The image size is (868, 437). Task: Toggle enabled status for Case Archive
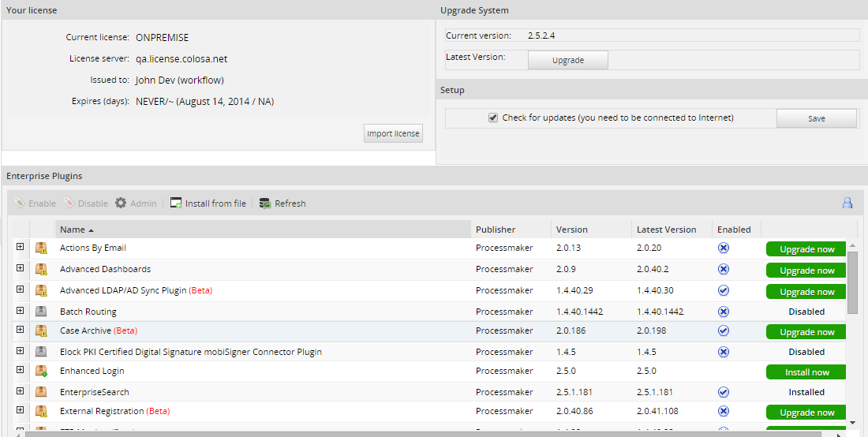[723, 331]
